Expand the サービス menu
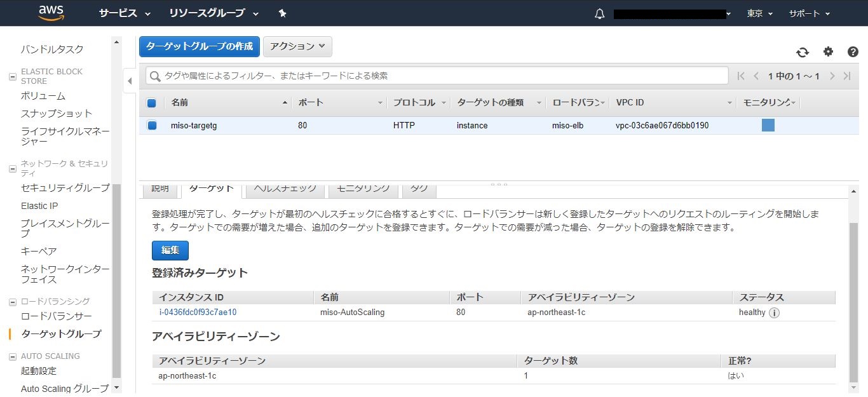The height and width of the screenshot is (397, 868). coord(125,13)
